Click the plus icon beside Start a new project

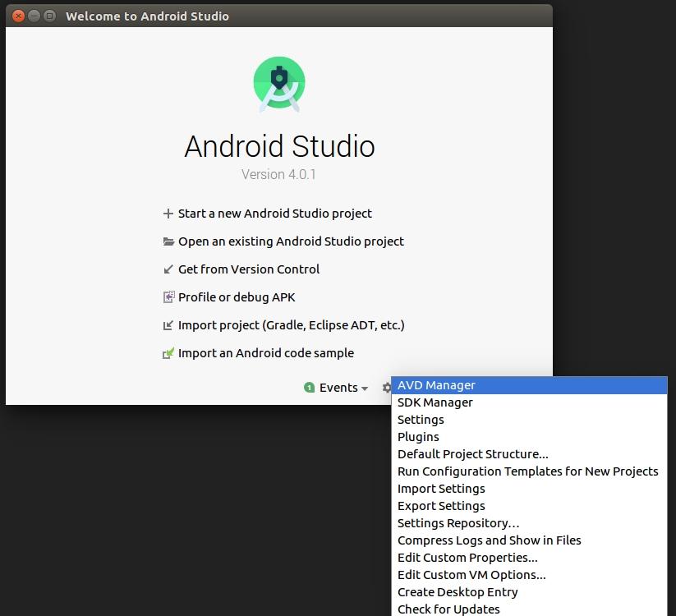click(x=168, y=214)
